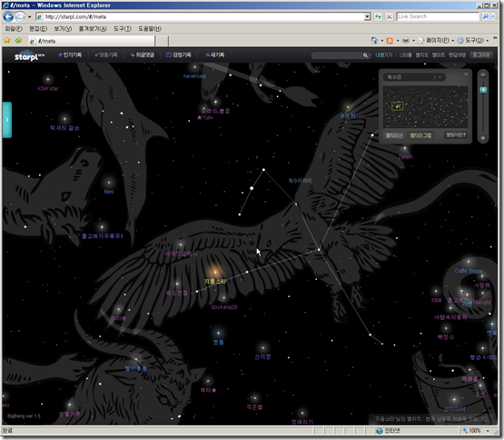Toggle the constellation lines button
The width and height of the screenshot is (504, 440).
pyautogui.click(x=394, y=135)
